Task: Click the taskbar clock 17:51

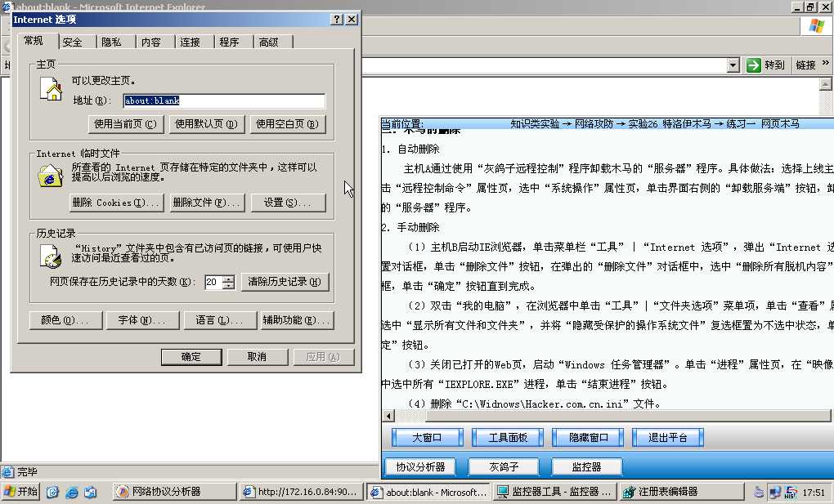Action: pyautogui.click(x=814, y=493)
